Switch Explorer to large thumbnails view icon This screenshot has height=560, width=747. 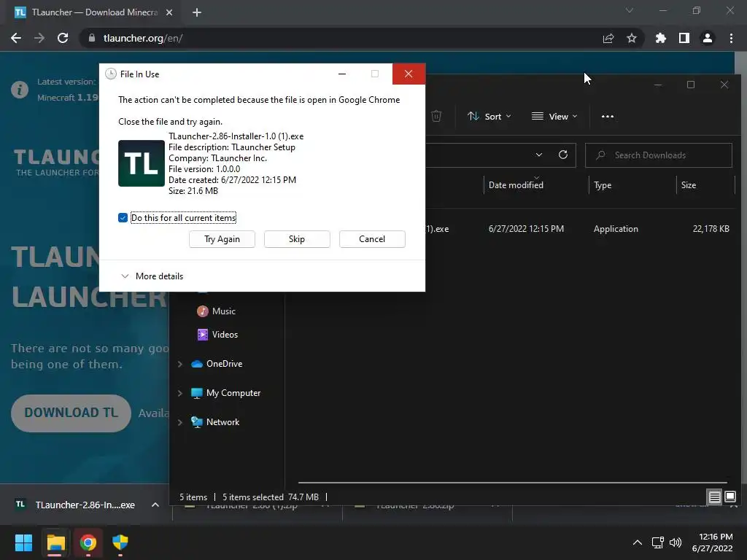[x=730, y=497]
